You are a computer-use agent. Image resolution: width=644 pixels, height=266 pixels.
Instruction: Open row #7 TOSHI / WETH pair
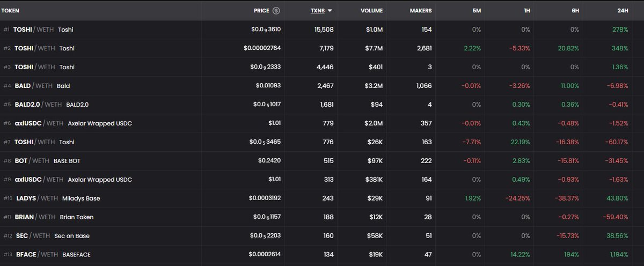tap(322, 142)
